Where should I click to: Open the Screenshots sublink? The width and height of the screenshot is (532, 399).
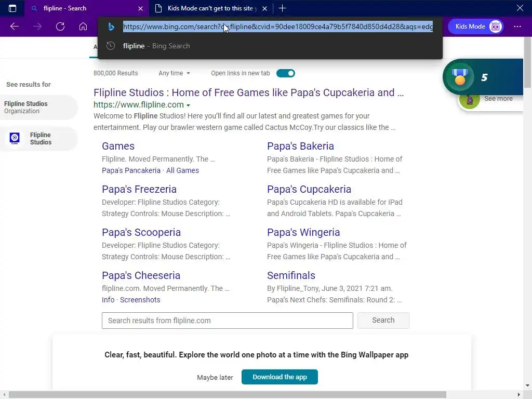click(x=140, y=300)
